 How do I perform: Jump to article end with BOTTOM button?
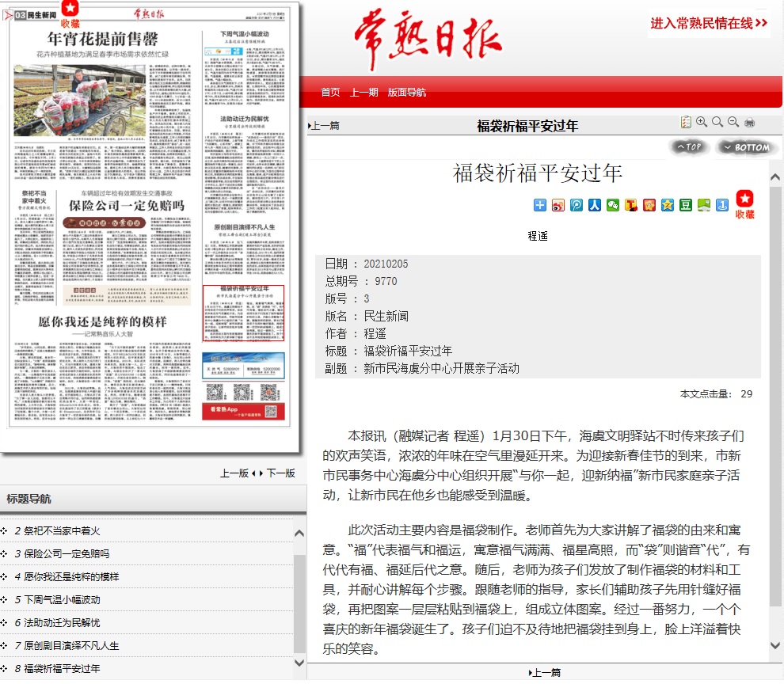747,147
